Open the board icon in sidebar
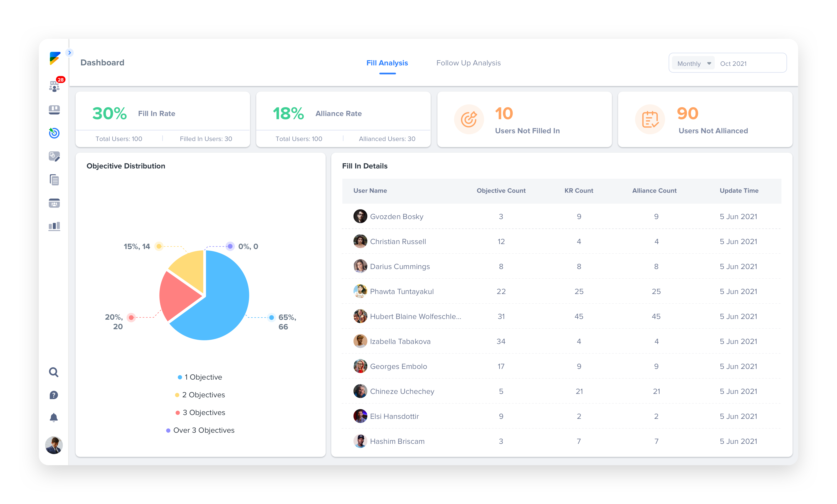 click(x=54, y=110)
